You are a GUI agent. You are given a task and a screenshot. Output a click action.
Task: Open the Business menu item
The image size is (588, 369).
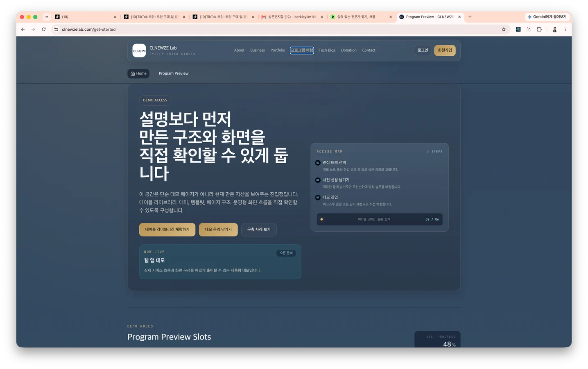click(x=258, y=50)
